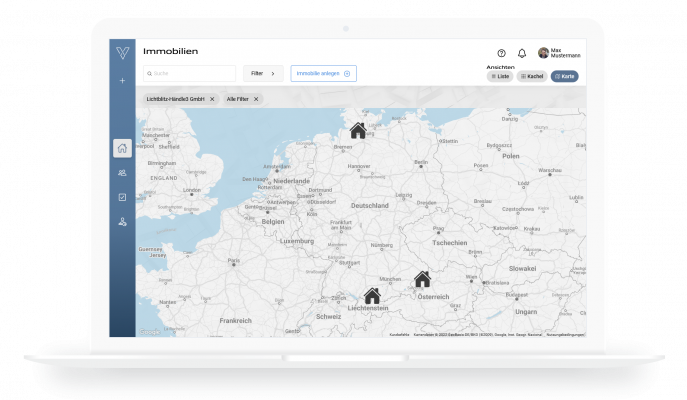687x400 pixels.
Task: Open the house Immobilien sidebar icon
Action: 122,148
